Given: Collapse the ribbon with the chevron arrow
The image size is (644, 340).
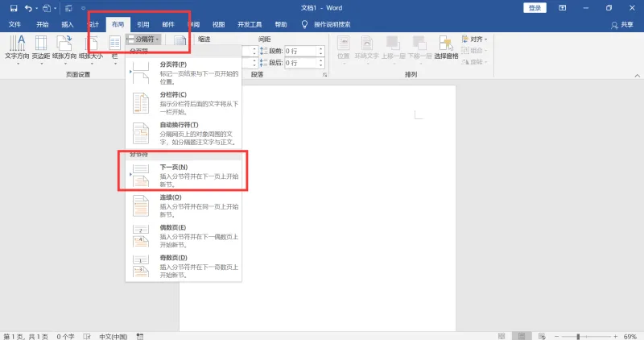Looking at the screenshot, I should (x=637, y=75).
